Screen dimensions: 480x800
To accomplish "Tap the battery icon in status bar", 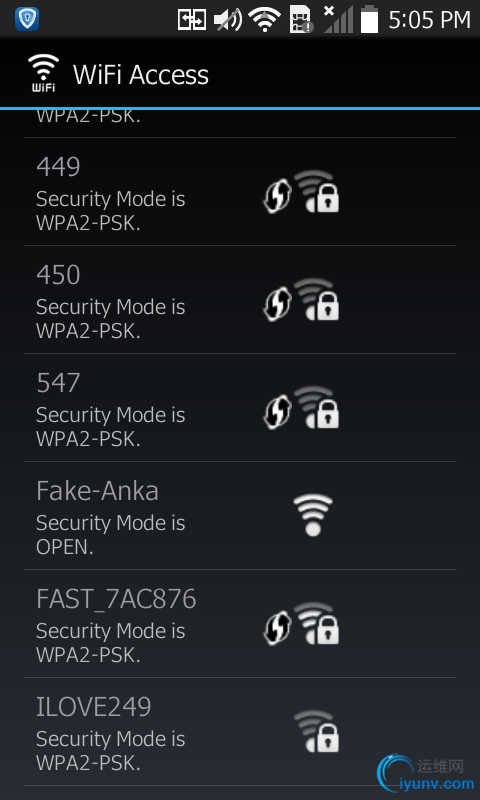I will [x=370, y=20].
